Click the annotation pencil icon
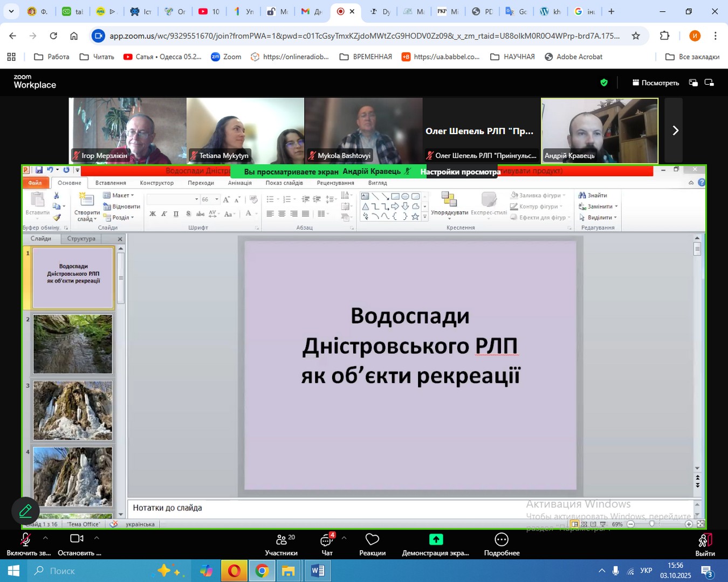 25,510
